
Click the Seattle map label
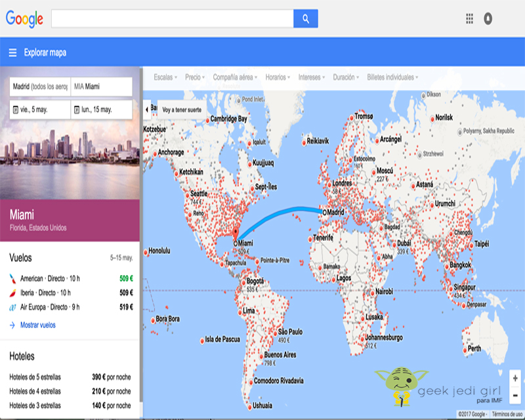[199, 194]
